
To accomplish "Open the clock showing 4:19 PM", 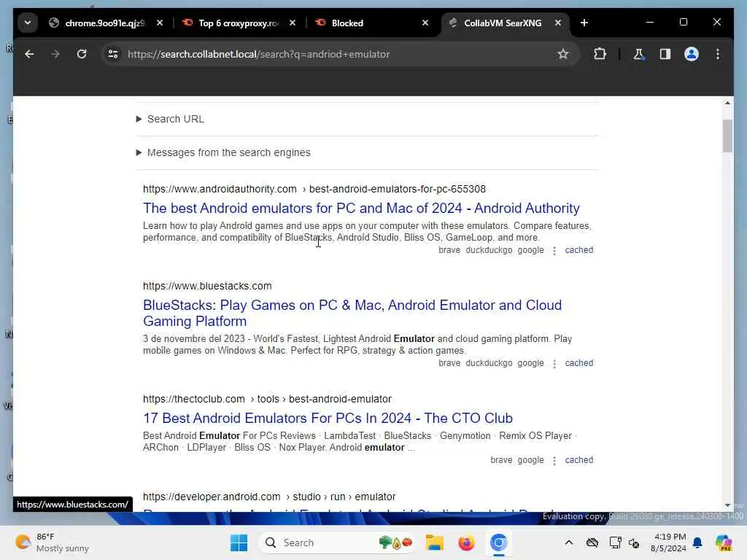I will (x=668, y=542).
